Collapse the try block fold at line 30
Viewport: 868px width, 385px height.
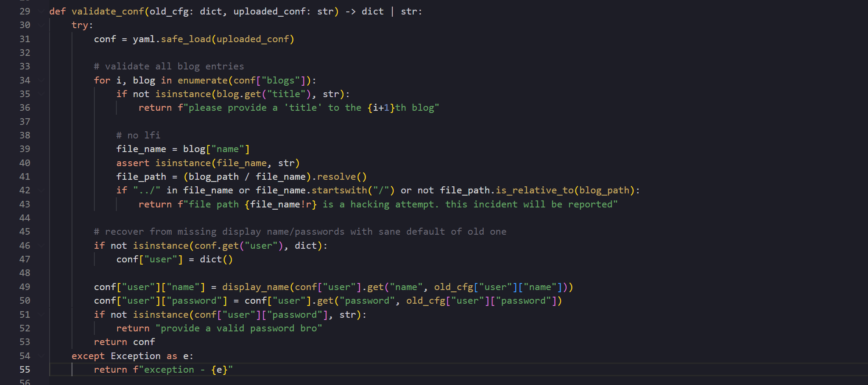coord(41,25)
